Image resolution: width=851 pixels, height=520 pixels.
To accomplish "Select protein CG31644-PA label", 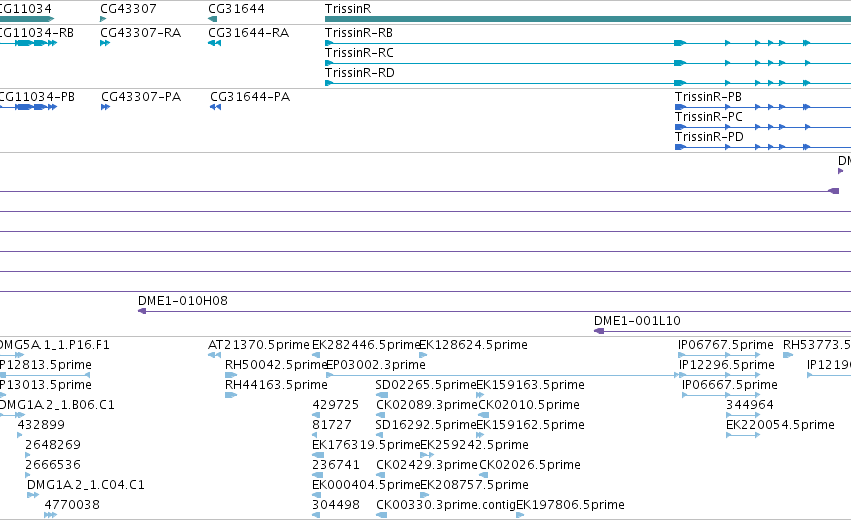I will point(250,97).
